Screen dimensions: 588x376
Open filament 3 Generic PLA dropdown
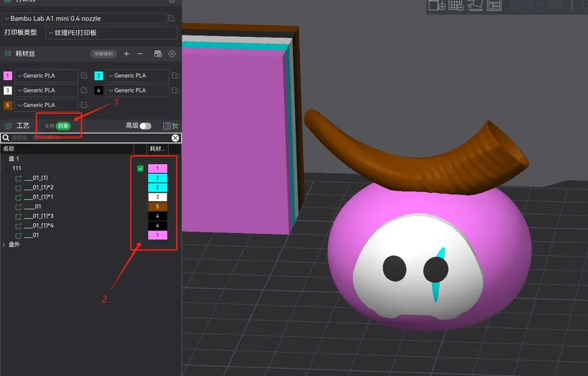pyautogui.click(x=46, y=90)
